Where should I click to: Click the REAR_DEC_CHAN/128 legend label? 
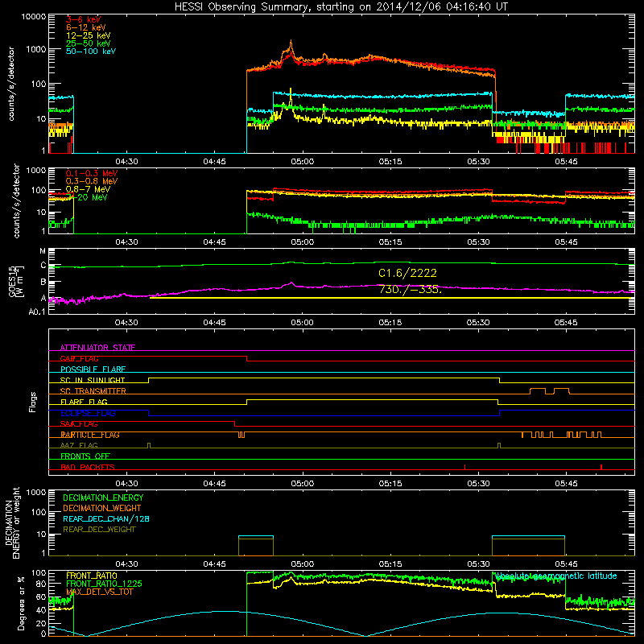[106, 518]
